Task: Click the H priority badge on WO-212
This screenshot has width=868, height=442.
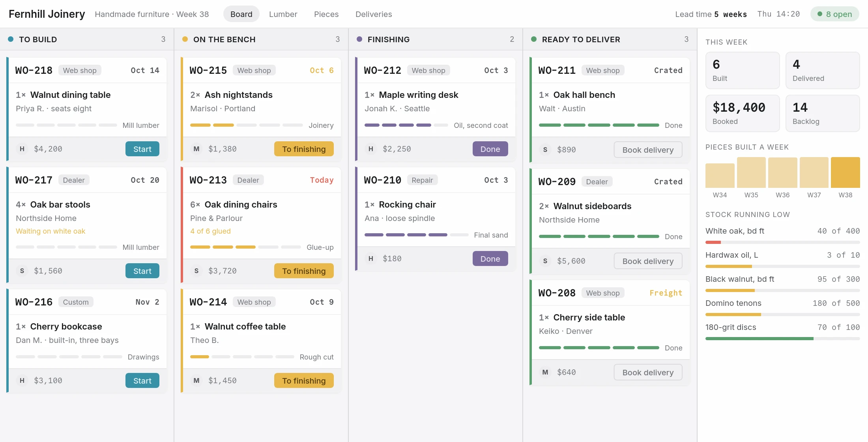Action: (x=371, y=149)
